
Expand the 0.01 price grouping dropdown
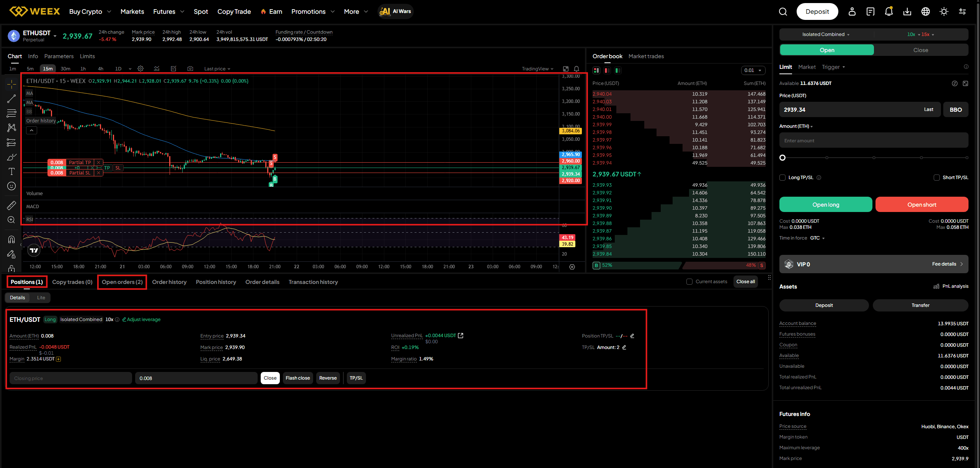753,70
